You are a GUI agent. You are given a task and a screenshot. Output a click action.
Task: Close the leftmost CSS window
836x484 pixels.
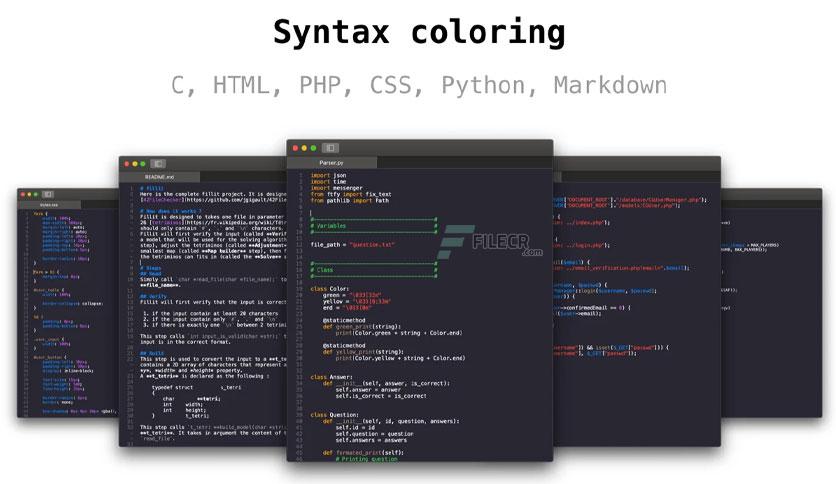pyautogui.click(x=22, y=195)
